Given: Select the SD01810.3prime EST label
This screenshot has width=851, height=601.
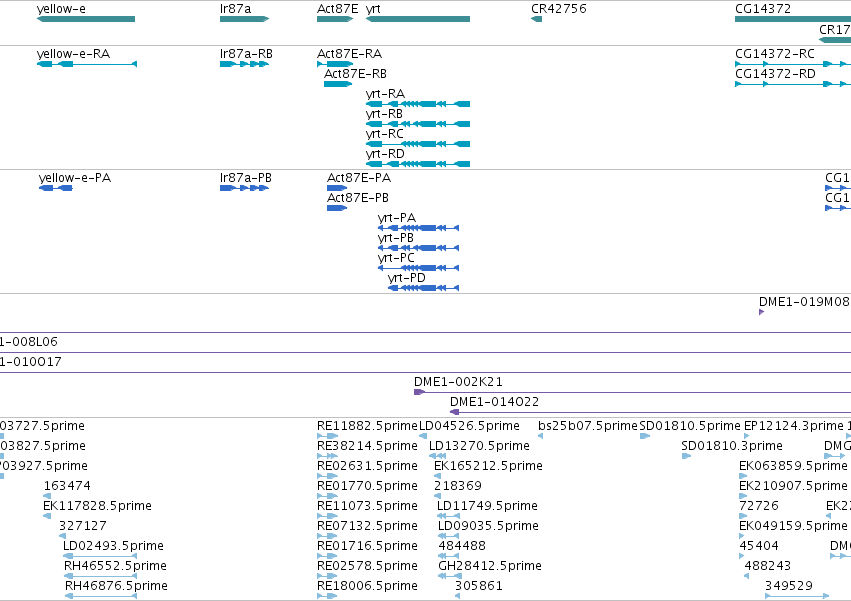Looking at the screenshot, I should pyautogui.click(x=732, y=446).
